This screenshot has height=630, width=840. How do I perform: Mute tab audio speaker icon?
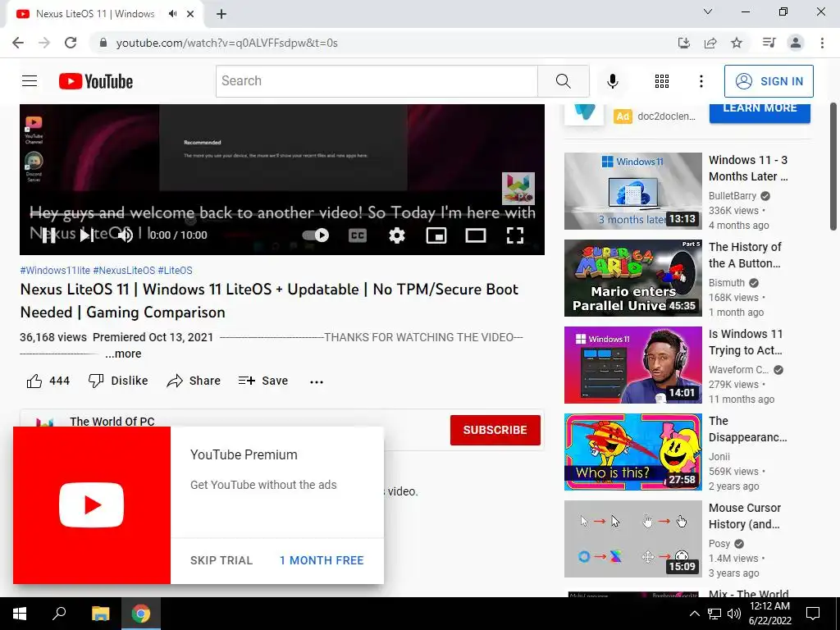[x=172, y=14]
